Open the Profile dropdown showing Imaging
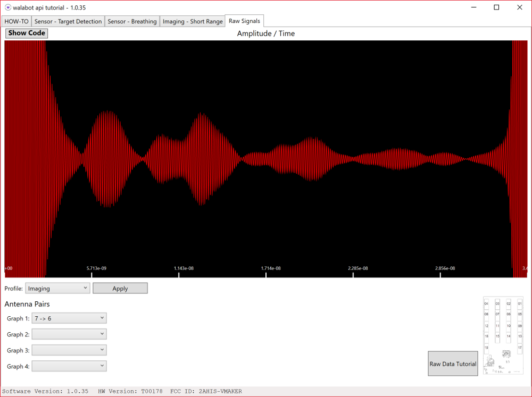This screenshot has width=532, height=397. pyautogui.click(x=57, y=288)
